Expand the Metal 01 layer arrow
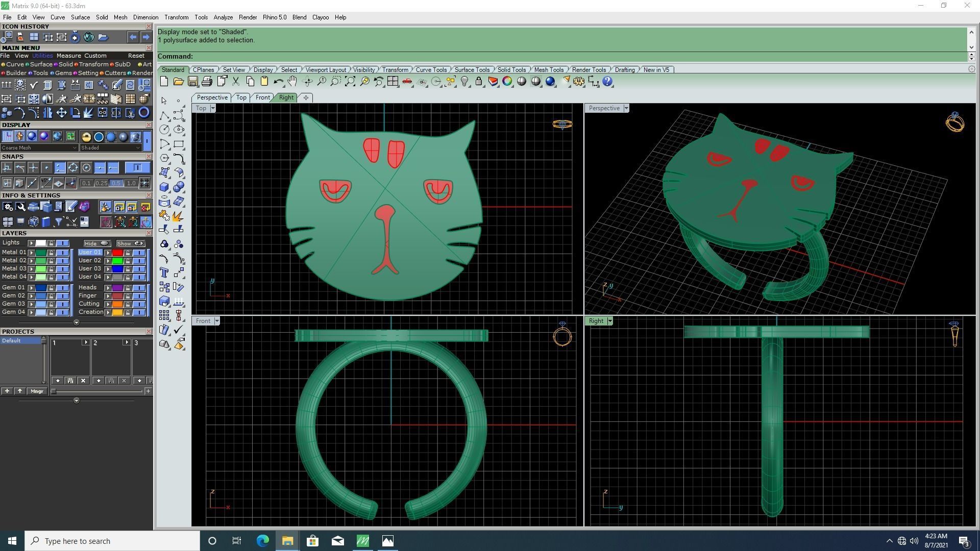The width and height of the screenshot is (980, 551). 31,253
